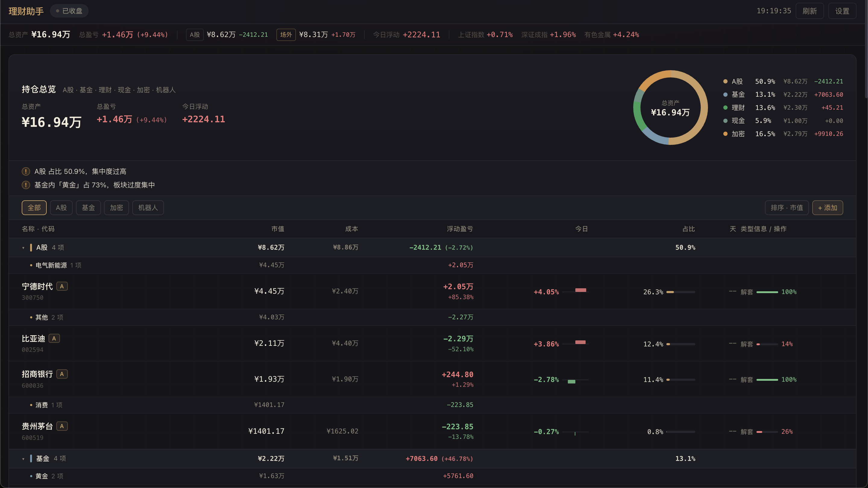
Task: Click the warning icon beside 黄金 sector alert
Action: pos(26,185)
